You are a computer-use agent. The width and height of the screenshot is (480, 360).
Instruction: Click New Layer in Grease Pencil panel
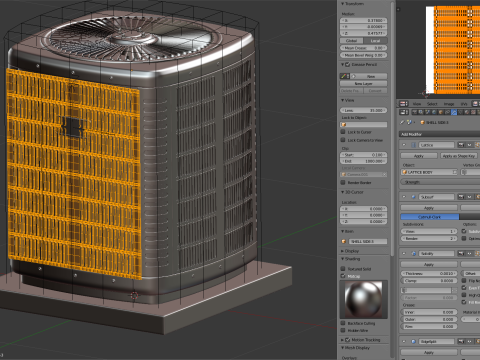click(x=364, y=84)
